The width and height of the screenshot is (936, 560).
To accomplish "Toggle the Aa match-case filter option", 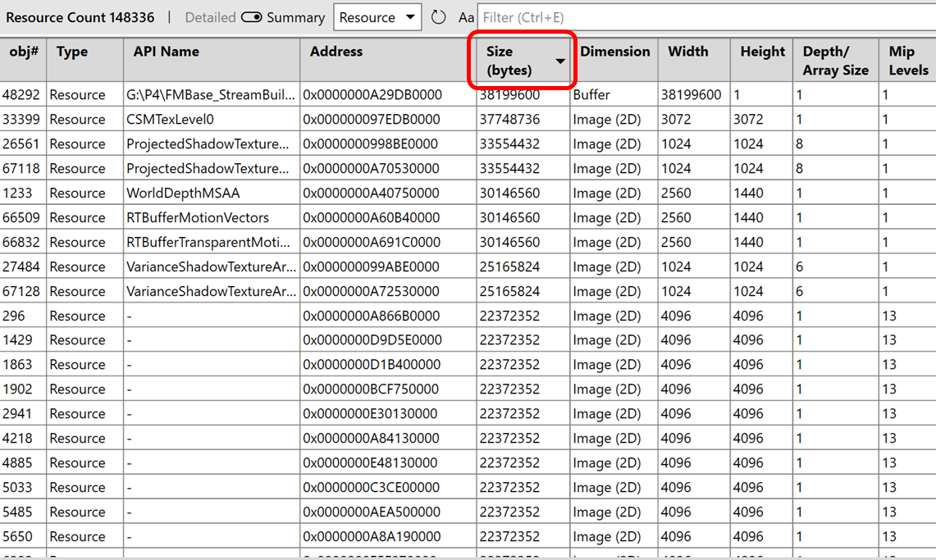I will coord(466,18).
